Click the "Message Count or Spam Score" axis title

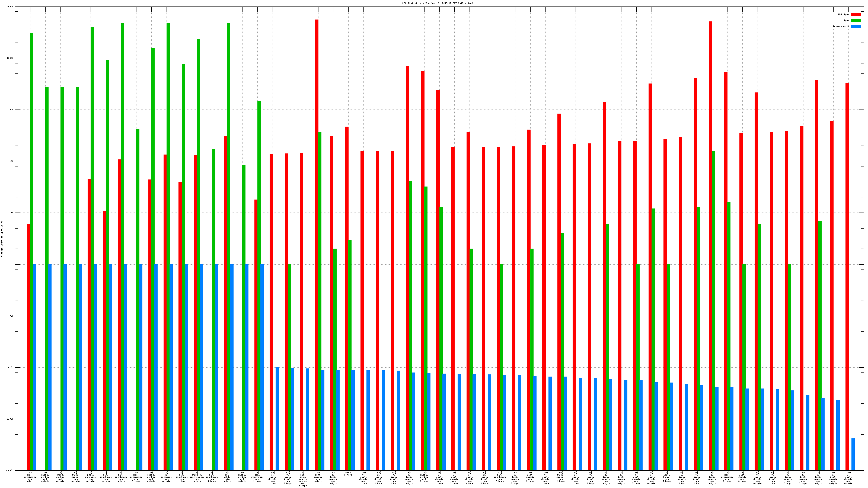2,239
